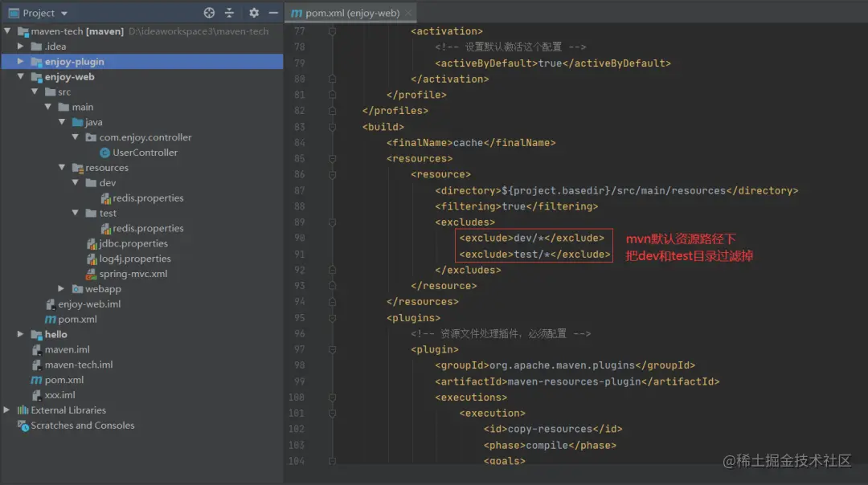
Task: Expand the webapp folder
Action: pos(61,289)
